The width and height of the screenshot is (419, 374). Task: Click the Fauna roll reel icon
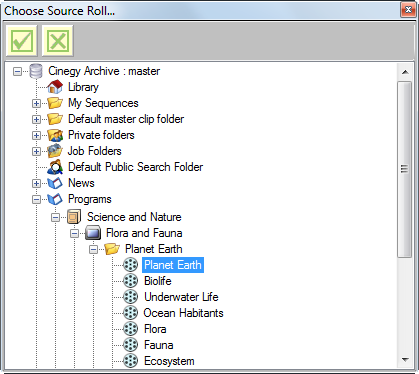click(x=130, y=345)
